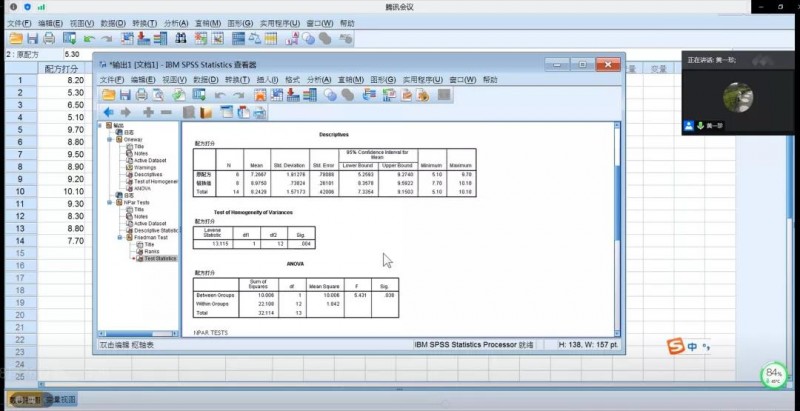Click the Demote minus icon in outline toolbar
This screenshot has height=411, width=800.
point(165,112)
